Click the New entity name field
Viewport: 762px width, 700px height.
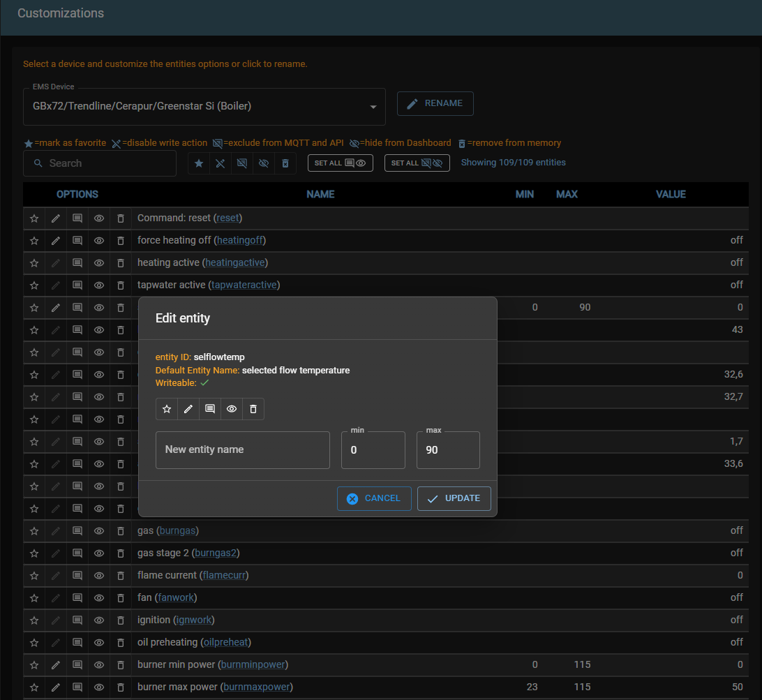[242, 449]
